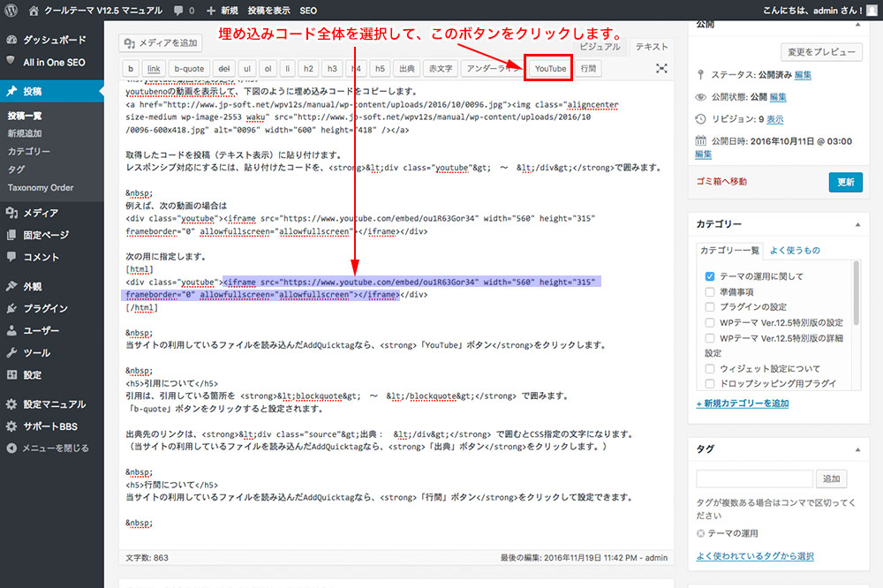
Task: Remove the テーマの運用 tag
Action: point(700,533)
